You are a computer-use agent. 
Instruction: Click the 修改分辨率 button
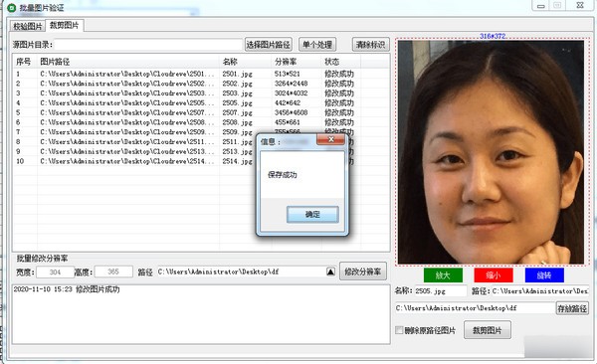(x=363, y=272)
